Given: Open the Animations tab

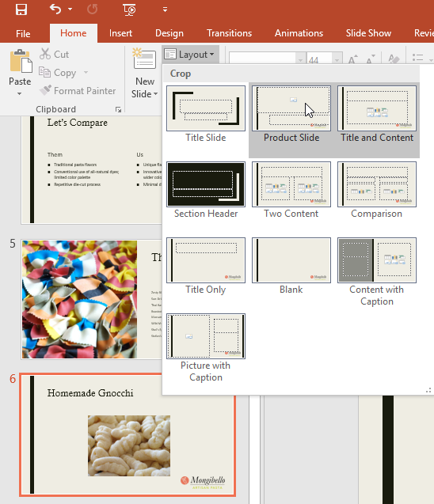Looking at the screenshot, I should pyautogui.click(x=299, y=33).
